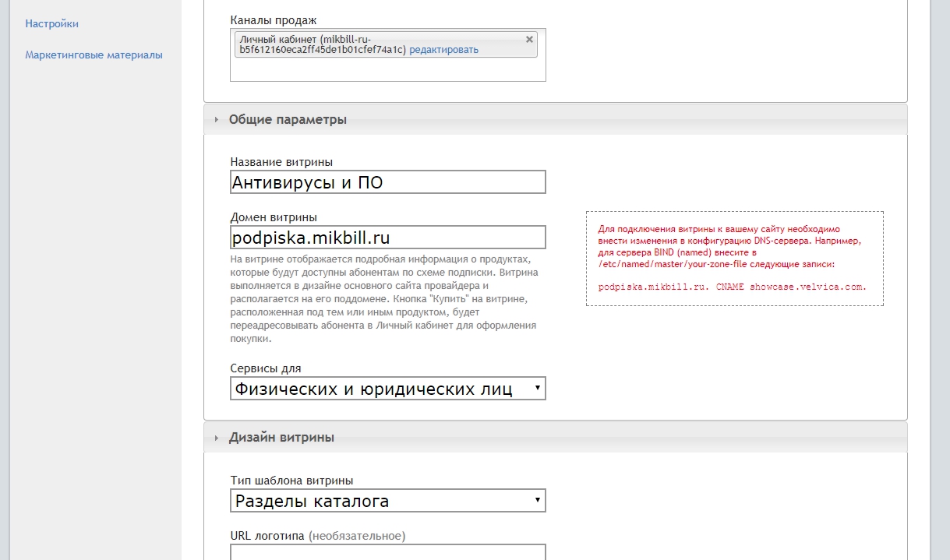Click the Дизайн витрины section header title
Viewport: 950px width, 560px height.
pos(281,438)
